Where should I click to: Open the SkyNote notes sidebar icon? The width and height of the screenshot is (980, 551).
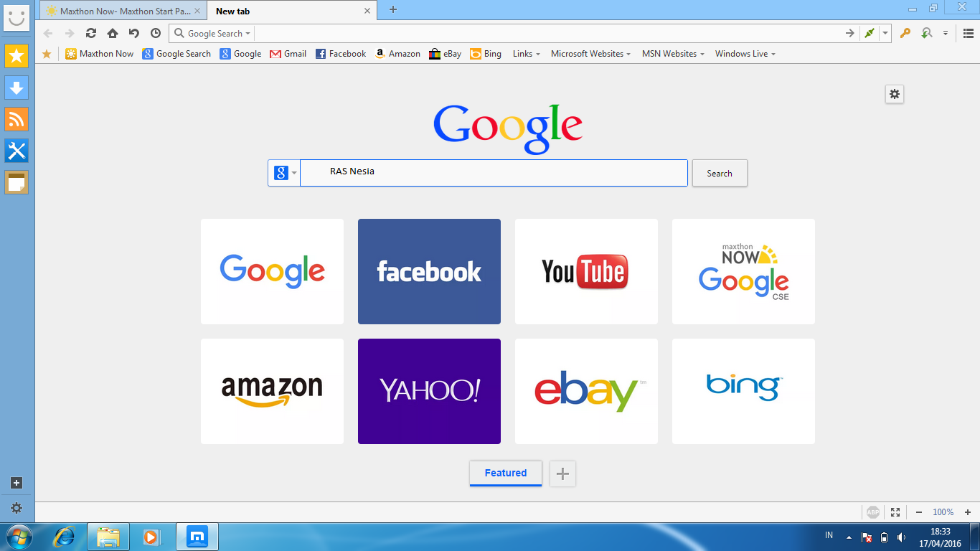(x=17, y=182)
